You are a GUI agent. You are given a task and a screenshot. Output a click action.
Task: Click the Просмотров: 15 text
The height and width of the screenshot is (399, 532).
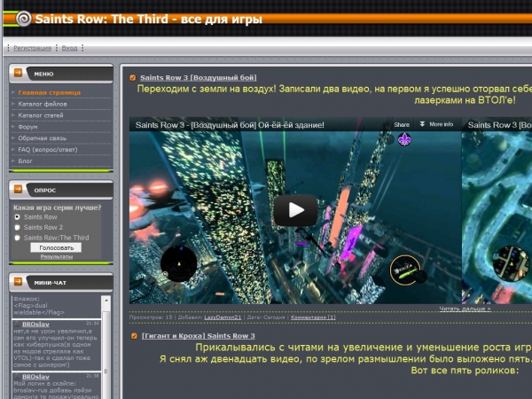coord(151,317)
